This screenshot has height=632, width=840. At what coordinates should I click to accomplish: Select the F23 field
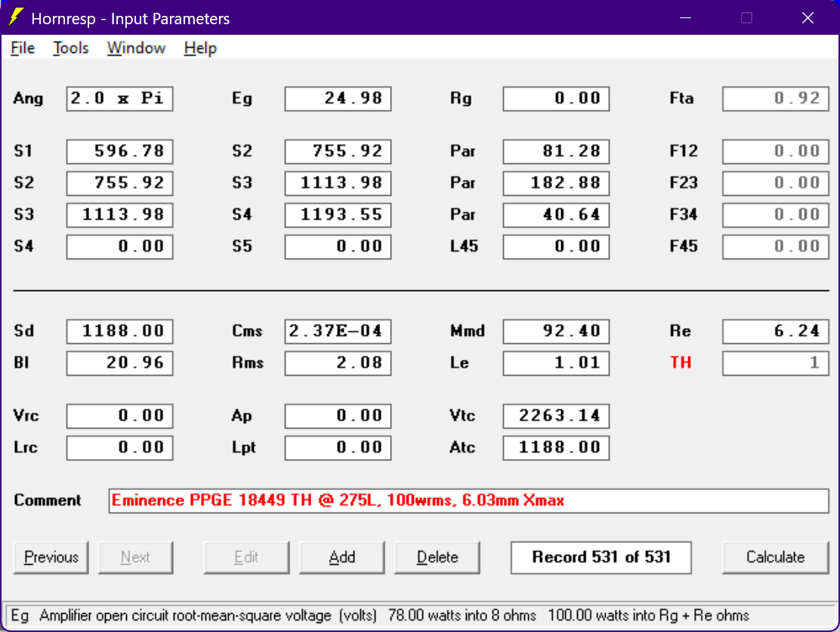click(x=776, y=184)
